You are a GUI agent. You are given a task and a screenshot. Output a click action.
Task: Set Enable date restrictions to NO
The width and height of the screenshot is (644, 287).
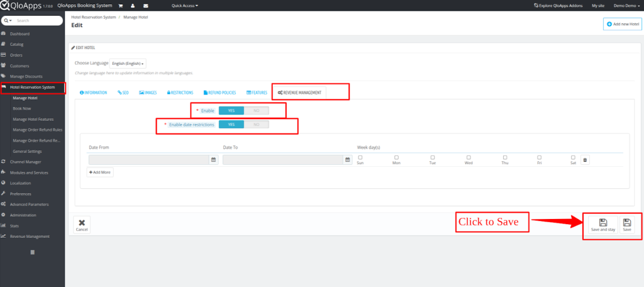pyautogui.click(x=256, y=125)
